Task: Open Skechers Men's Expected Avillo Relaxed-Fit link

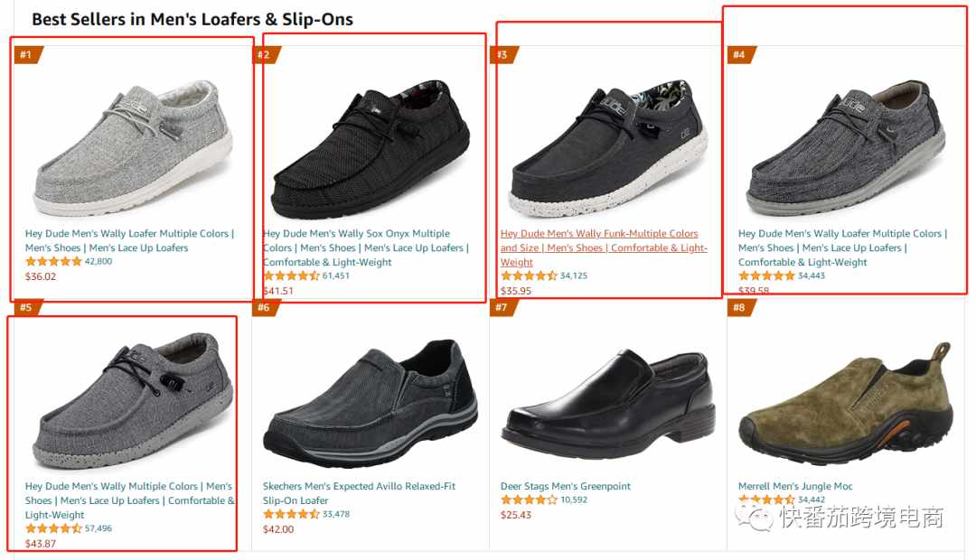Action: 359,493
